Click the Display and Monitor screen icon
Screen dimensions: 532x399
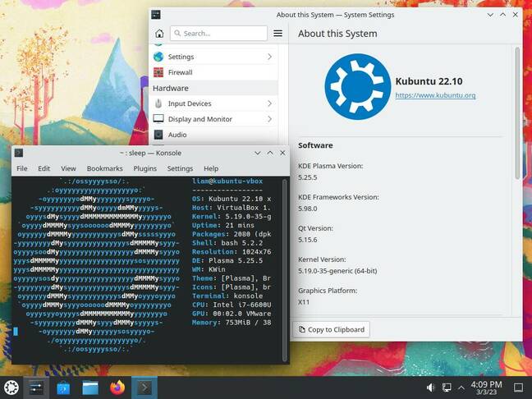coord(158,119)
